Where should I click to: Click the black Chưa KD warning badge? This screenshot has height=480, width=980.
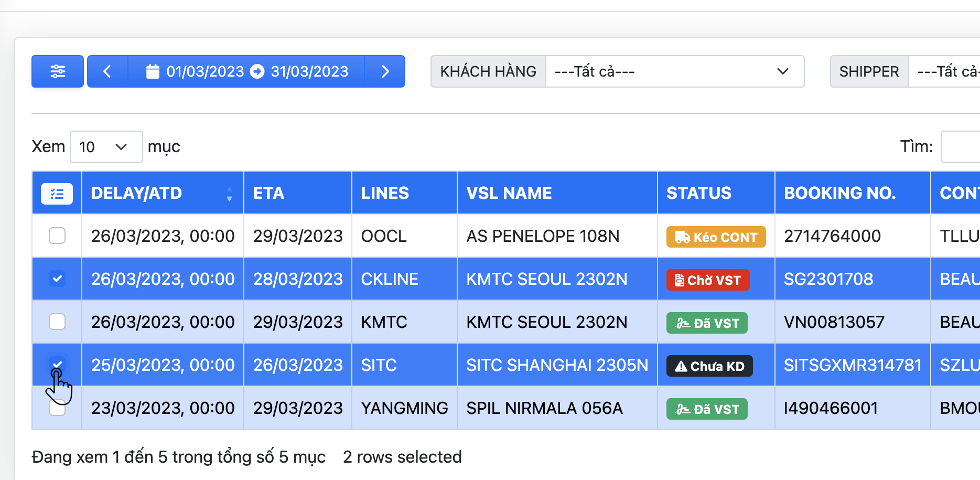pyautogui.click(x=709, y=366)
